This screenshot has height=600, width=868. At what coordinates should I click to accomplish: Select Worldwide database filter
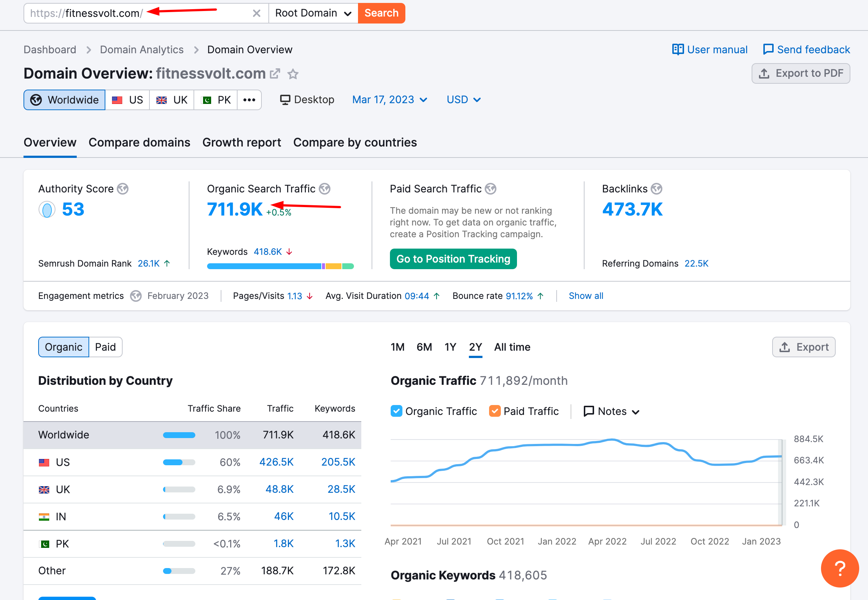[64, 100]
